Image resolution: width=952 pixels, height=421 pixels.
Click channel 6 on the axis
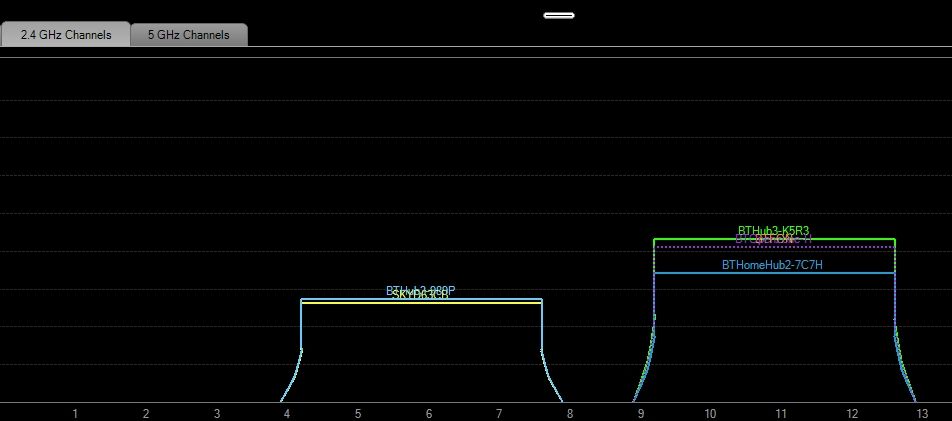click(429, 414)
